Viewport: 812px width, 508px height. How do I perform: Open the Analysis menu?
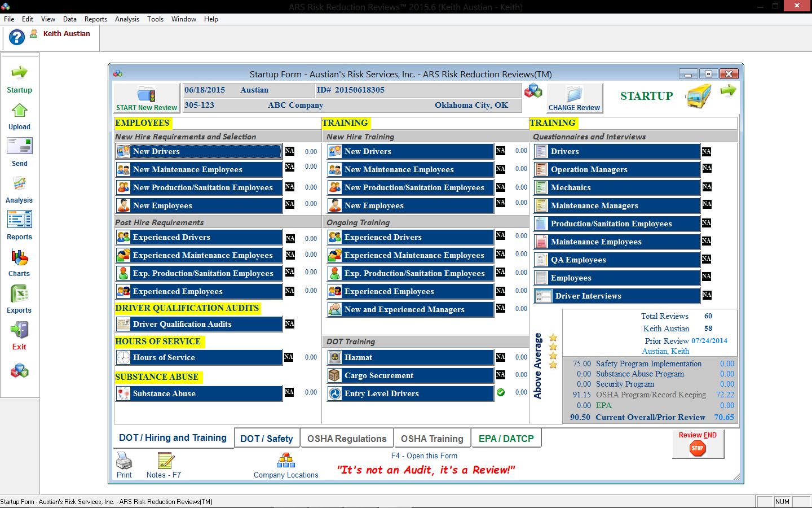point(127,19)
